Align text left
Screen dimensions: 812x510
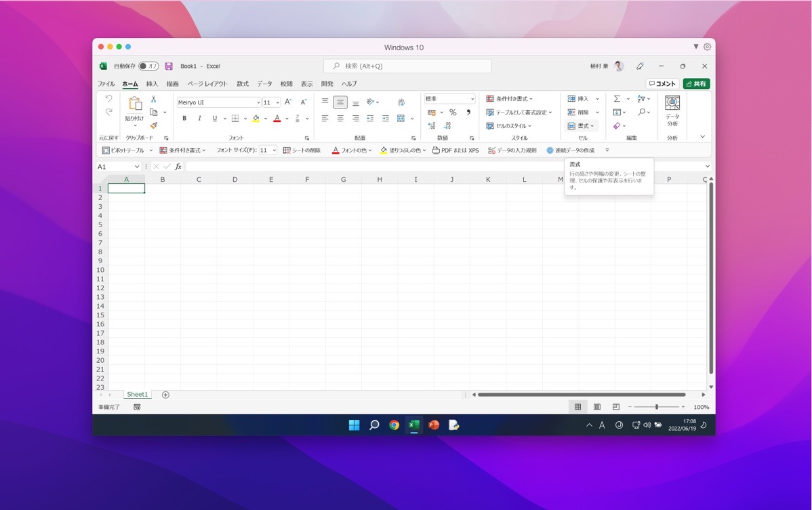click(x=325, y=119)
